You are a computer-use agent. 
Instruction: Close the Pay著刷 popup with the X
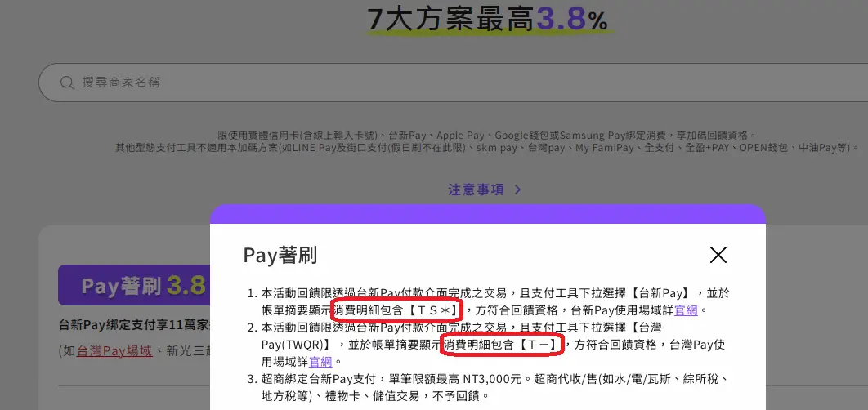coord(718,255)
